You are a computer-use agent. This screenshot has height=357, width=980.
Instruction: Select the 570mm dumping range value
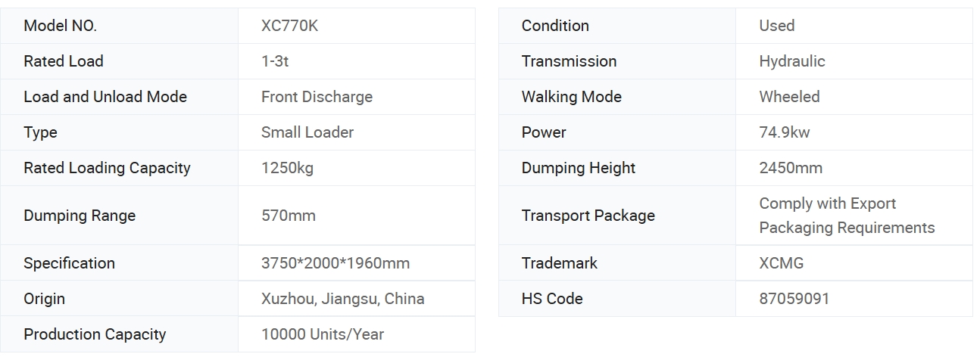pos(289,216)
